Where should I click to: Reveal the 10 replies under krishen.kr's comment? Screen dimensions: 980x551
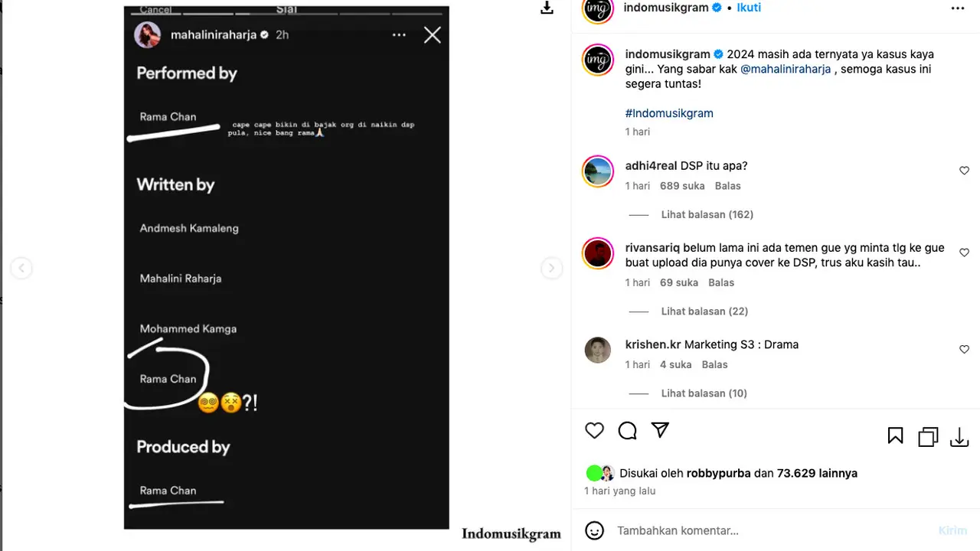point(704,393)
